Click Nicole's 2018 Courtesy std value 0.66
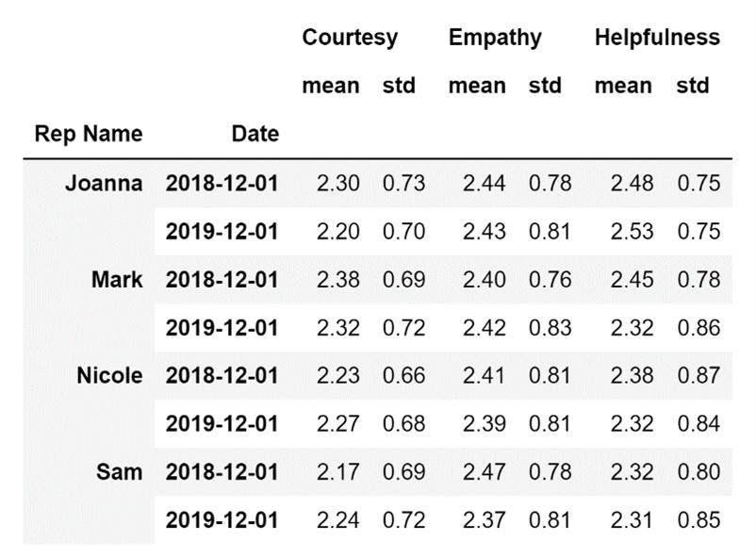Screen dimensions: 756x557 pos(403,376)
